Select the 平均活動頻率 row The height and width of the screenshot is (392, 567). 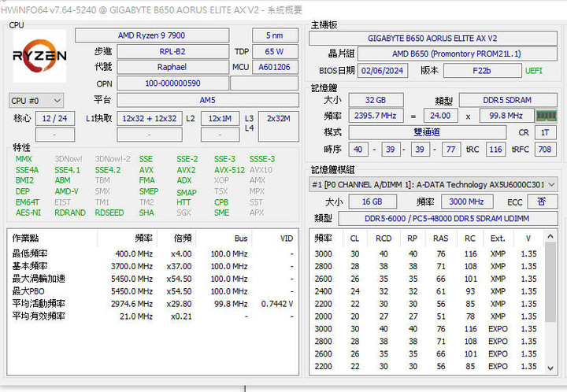pos(153,304)
